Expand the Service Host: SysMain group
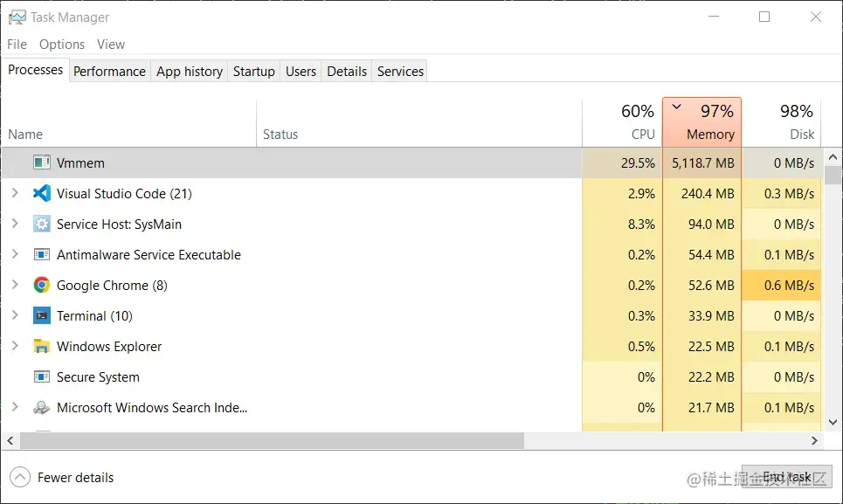 pyautogui.click(x=15, y=224)
